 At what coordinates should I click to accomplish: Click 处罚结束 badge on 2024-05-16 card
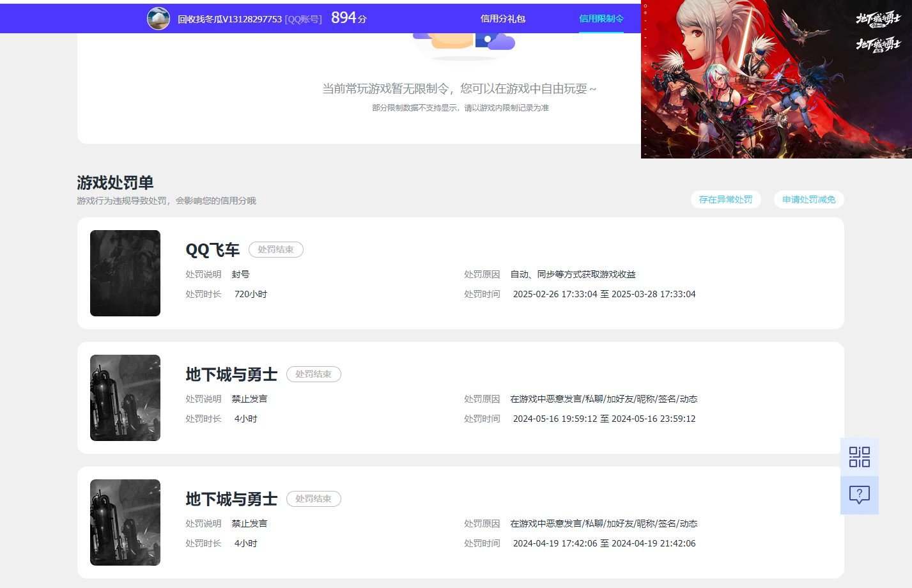tap(313, 375)
